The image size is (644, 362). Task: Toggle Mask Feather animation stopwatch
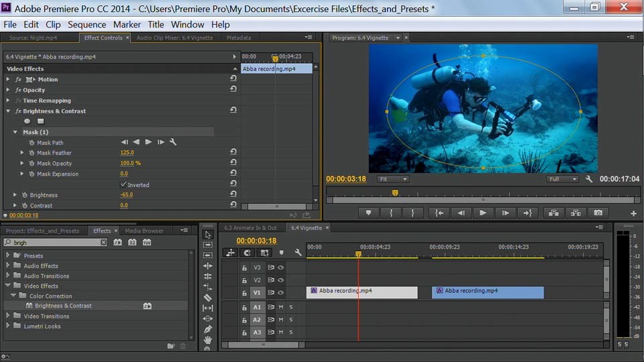pos(32,153)
